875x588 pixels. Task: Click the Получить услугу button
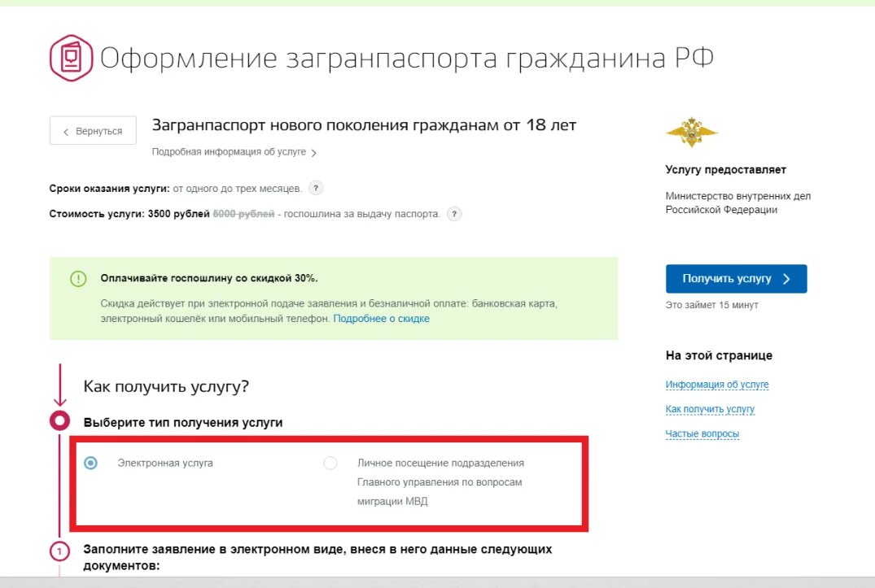click(x=736, y=279)
